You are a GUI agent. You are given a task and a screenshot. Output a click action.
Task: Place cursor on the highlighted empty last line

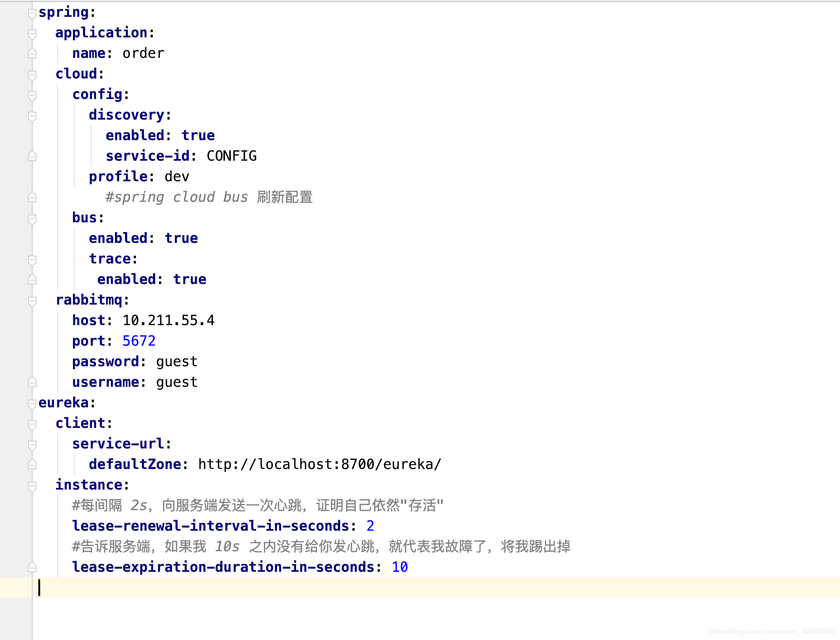[x=420, y=588]
